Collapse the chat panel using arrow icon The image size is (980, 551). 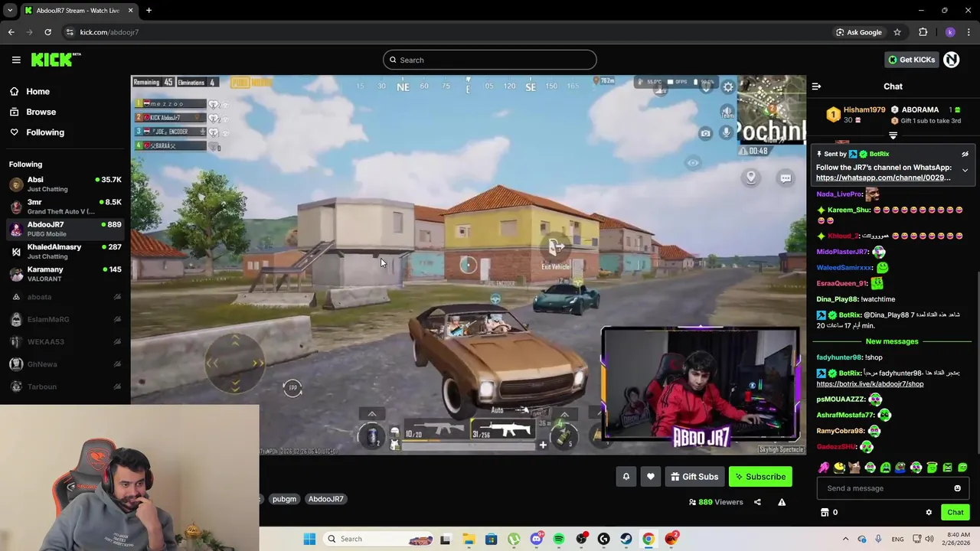point(816,86)
